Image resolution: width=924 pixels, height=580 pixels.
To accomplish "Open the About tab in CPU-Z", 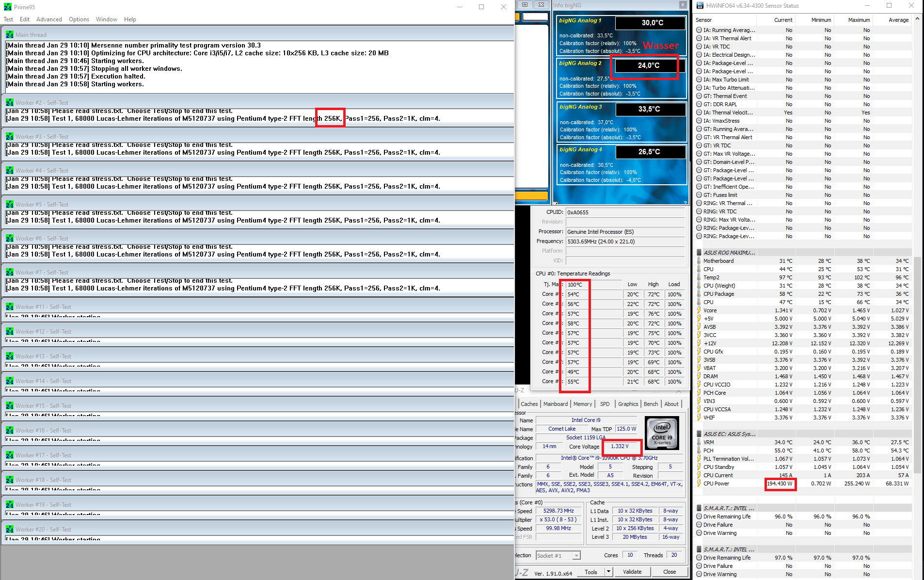I will pos(671,404).
